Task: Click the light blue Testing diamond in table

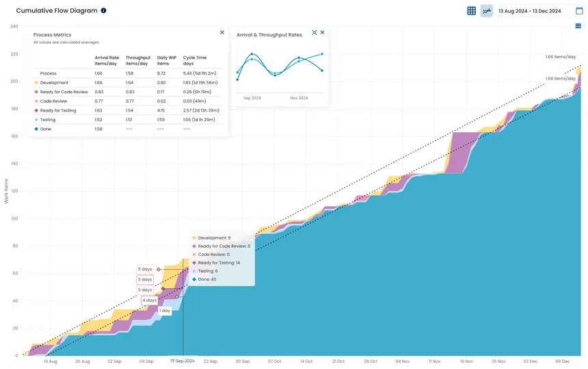Action: point(36,120)
